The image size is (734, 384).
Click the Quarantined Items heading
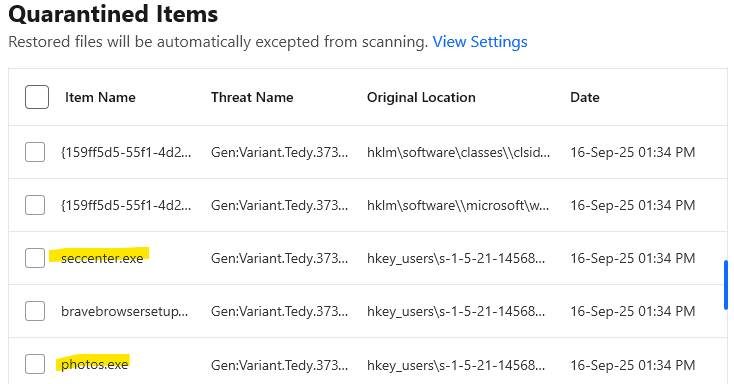pos(113,14)
